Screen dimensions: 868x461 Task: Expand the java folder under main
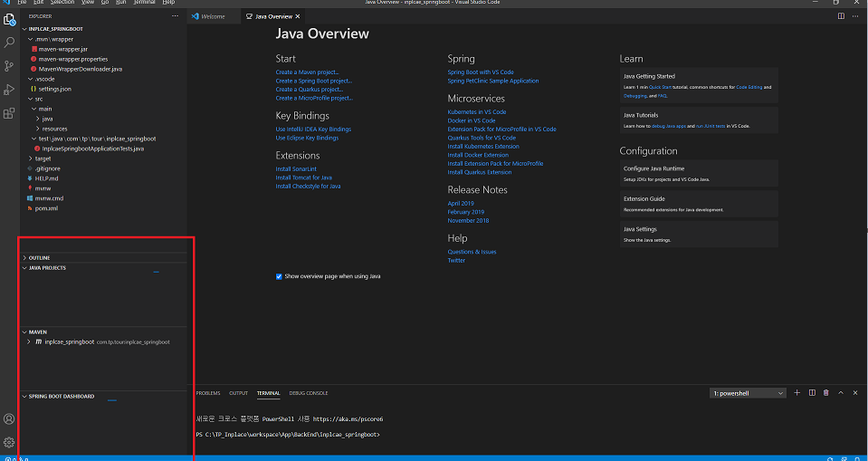pyautogui.click(x=38, y=119)
